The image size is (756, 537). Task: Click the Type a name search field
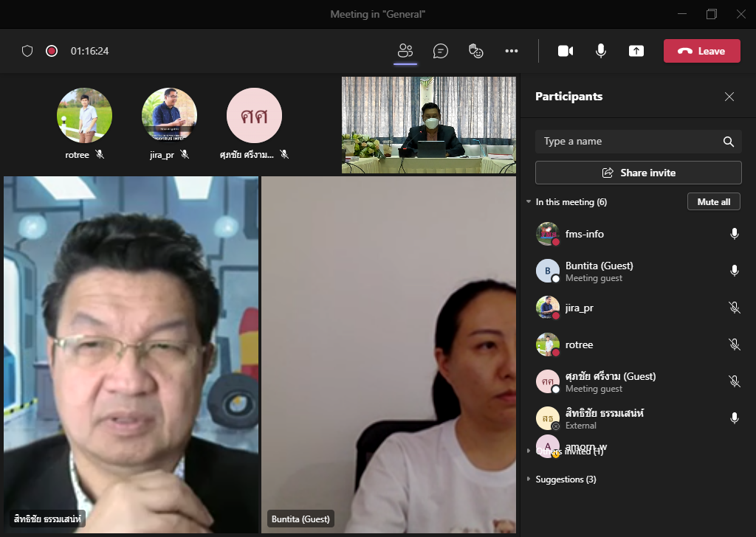tap(628, 142)
